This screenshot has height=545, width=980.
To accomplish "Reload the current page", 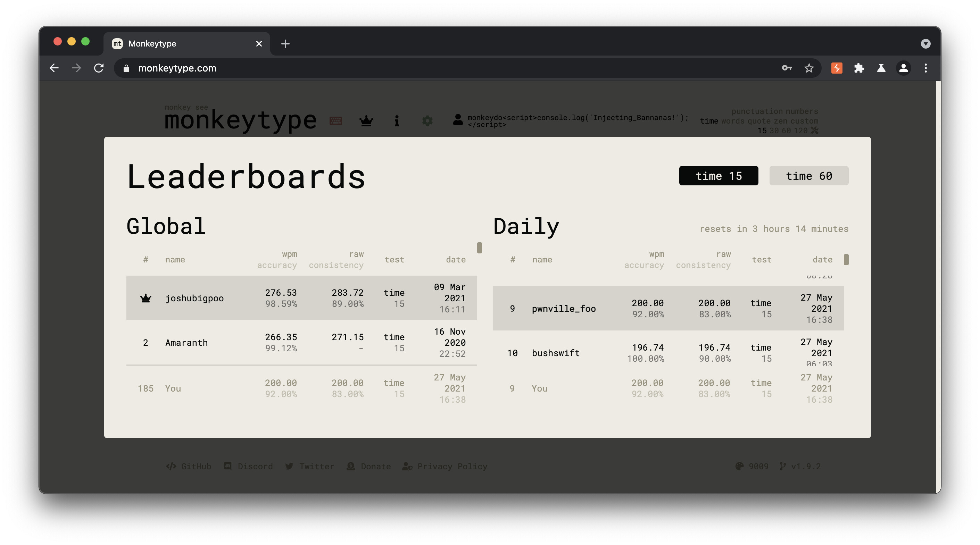I will point(99,68).
